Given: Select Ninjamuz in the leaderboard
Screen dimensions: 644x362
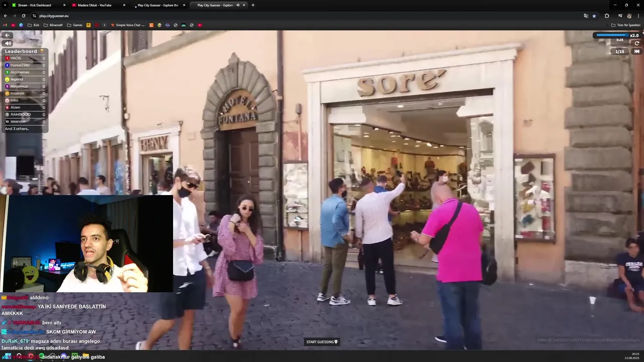Looking at the screenshot, I should tap(25, 86).
